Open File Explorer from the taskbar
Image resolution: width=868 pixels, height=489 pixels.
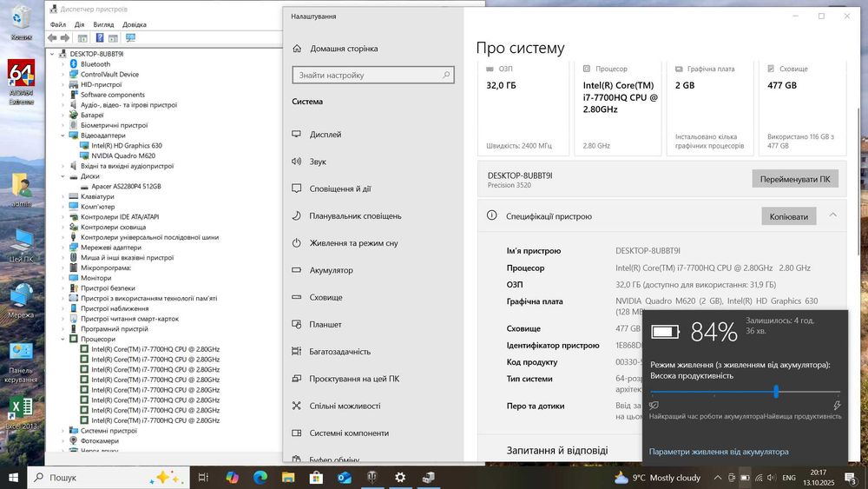point(288,478)
